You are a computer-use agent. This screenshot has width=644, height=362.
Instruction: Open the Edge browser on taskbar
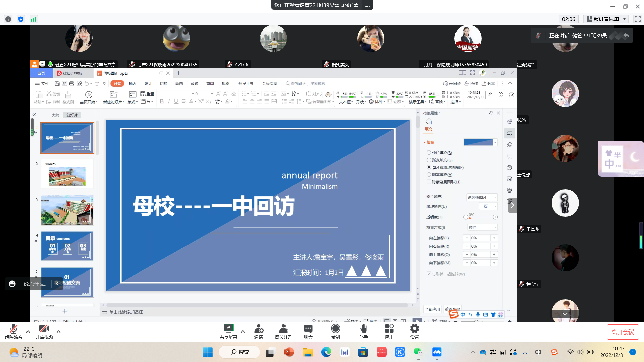click(x=326, y=352)
